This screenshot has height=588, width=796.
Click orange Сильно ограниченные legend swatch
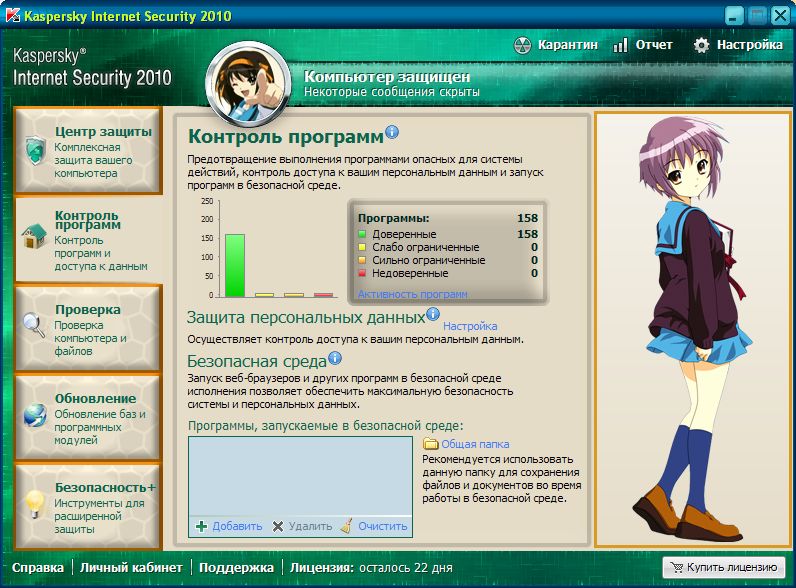pyautogui.click(x=362, y=260)
